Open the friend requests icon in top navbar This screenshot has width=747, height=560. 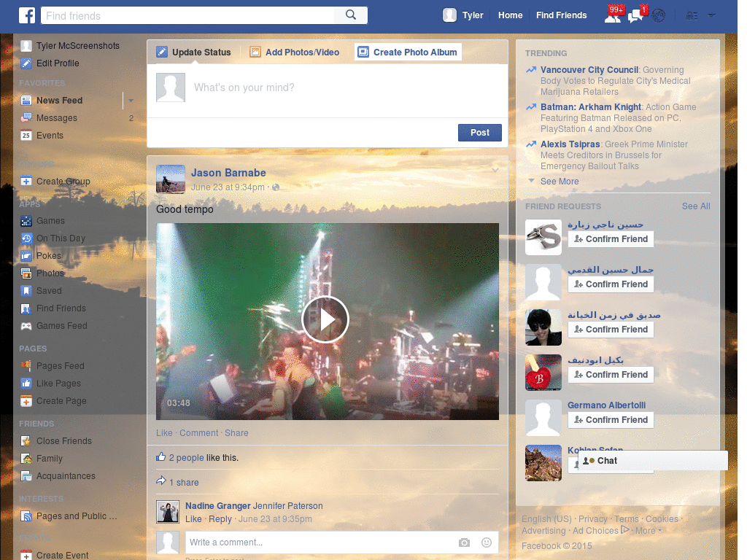point(613,16)
